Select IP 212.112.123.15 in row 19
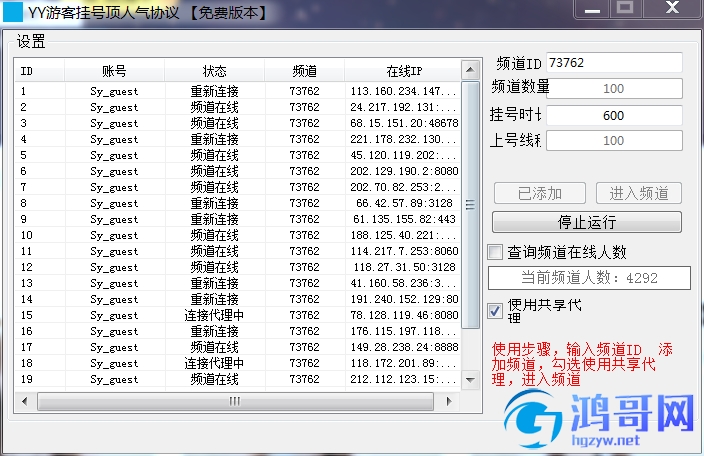This screenshot has width=704, height=456. tap(403, 379)
